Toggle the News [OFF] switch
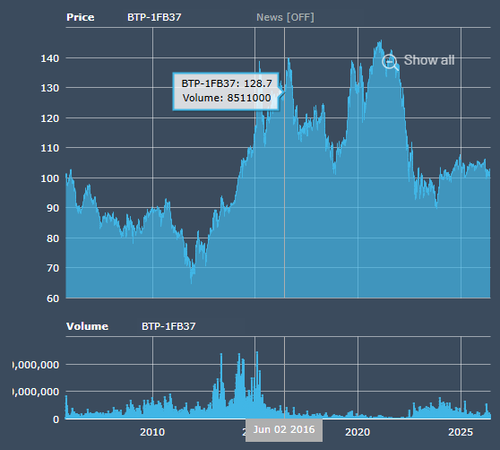 pos(285,17)
